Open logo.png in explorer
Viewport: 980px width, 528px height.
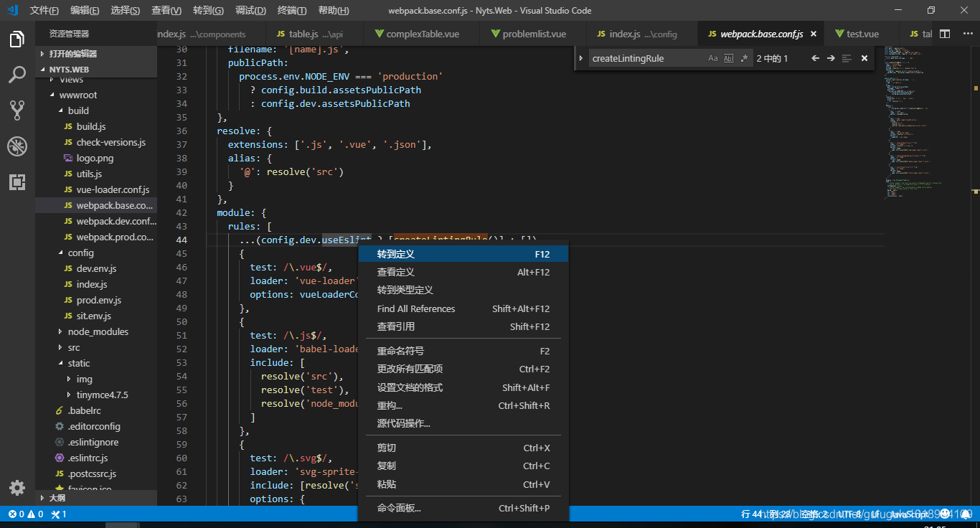[95, 158]
